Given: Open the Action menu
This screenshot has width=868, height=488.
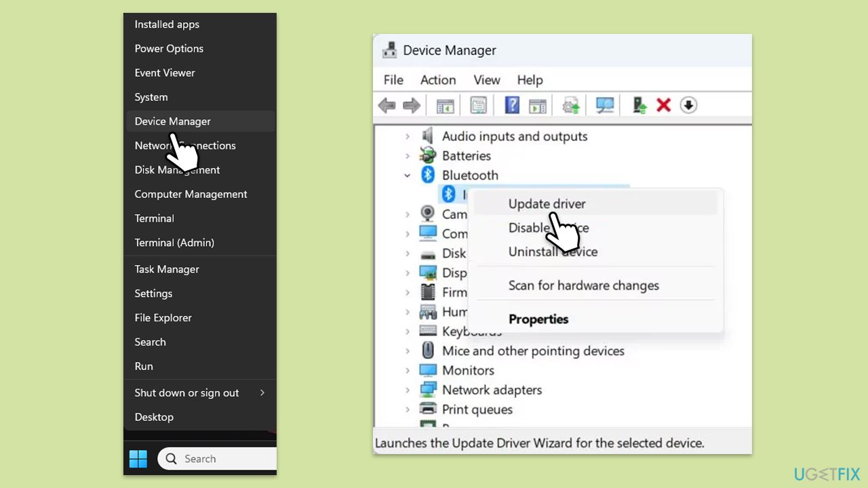Looking at the screenshot, I should click(x=438, y=80).
